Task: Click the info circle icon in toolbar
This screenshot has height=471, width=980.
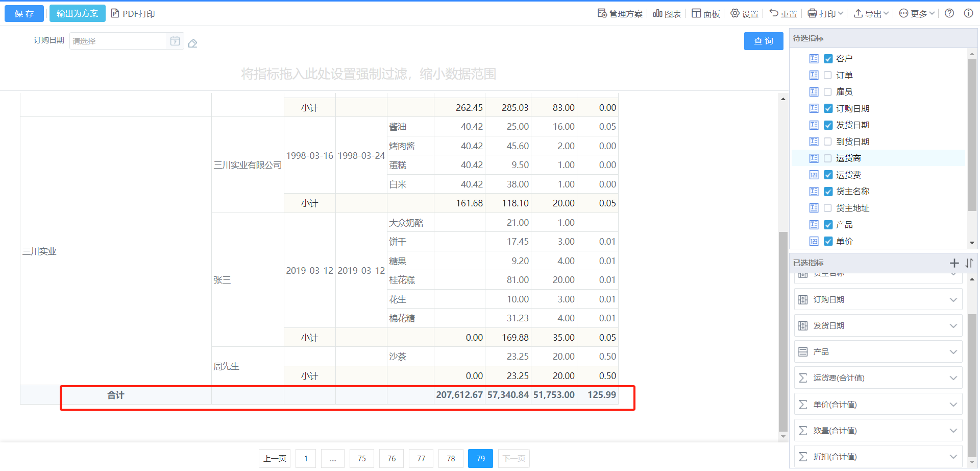Action: [968, 13]
